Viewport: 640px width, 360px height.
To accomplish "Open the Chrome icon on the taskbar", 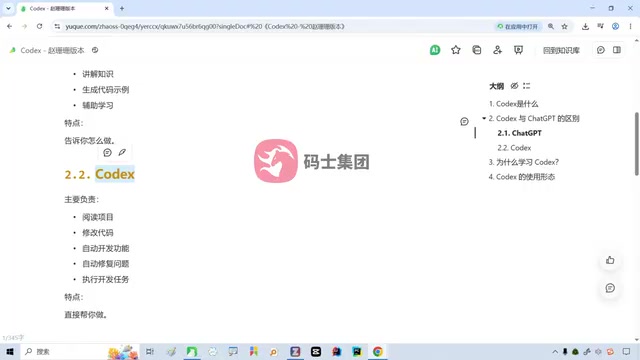I will click(x=378, y=351).
